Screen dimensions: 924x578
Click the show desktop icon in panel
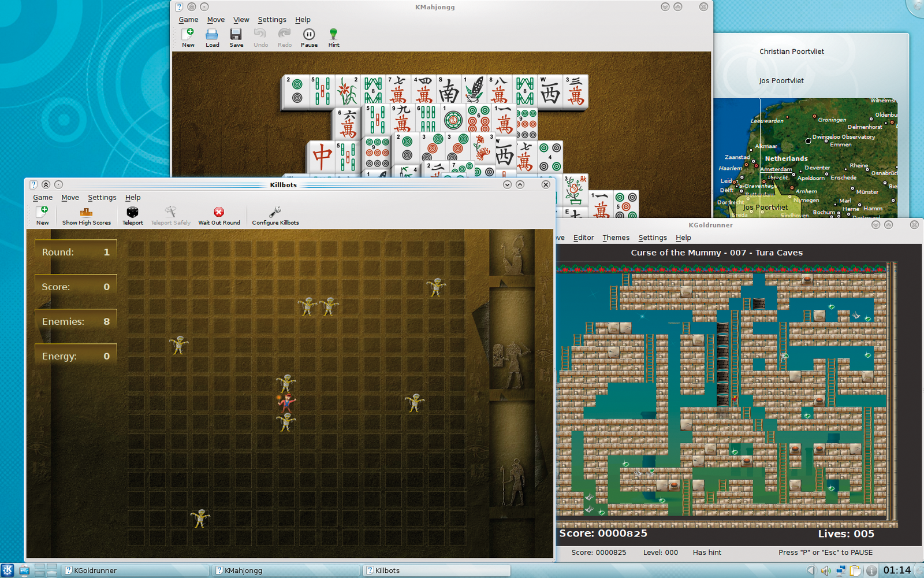24,570
